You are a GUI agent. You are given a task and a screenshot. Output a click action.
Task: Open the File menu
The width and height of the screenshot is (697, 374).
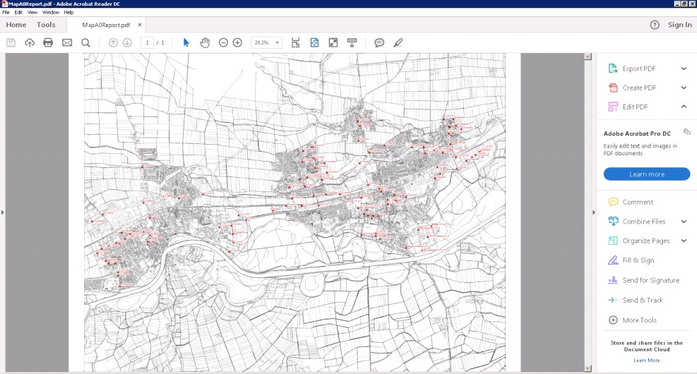(x=6, y=12)
